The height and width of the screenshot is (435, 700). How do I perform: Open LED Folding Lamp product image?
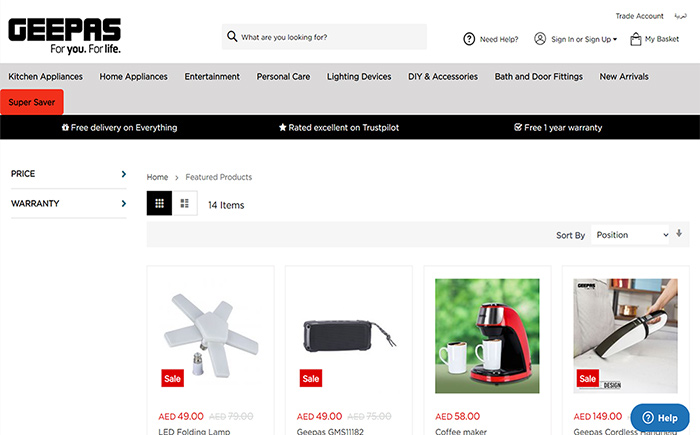(210, 336)
